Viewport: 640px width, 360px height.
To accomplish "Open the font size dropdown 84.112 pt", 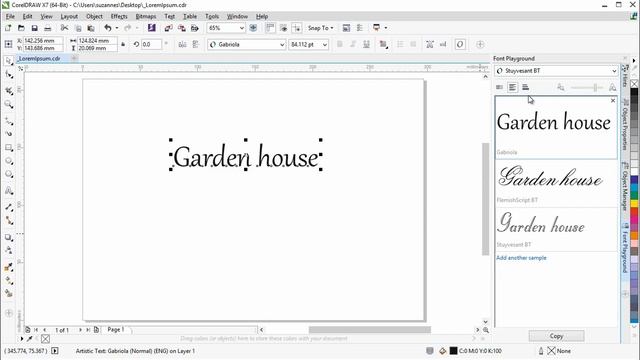I will click(x=325, y=44).
